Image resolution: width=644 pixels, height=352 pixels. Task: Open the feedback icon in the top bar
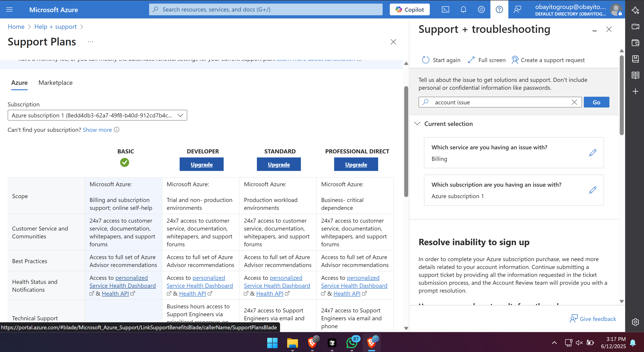click(x=517, y=9)
